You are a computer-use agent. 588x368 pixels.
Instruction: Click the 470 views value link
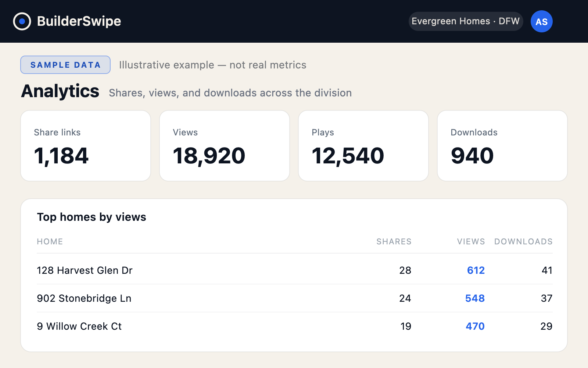475,326
